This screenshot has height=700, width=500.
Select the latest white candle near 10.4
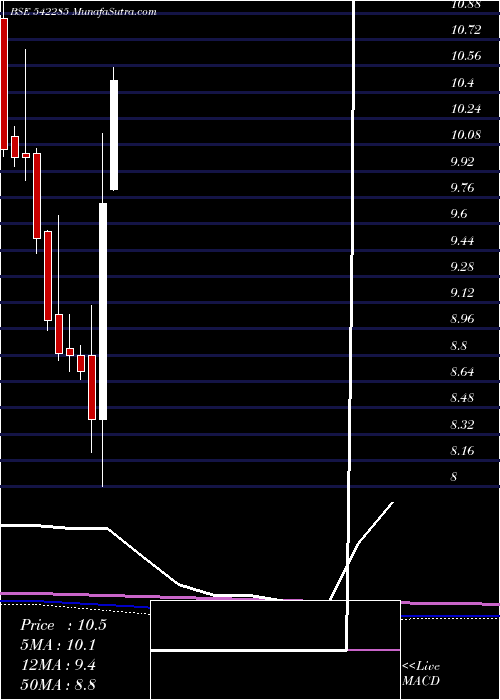click(x=114, y=135)
